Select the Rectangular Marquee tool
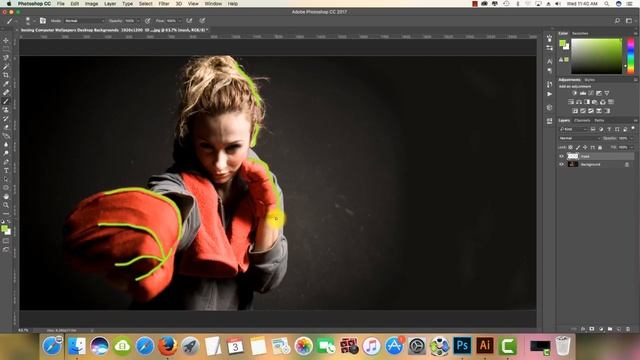Viewport: 640px width, 360px height. tap(6, 49)
